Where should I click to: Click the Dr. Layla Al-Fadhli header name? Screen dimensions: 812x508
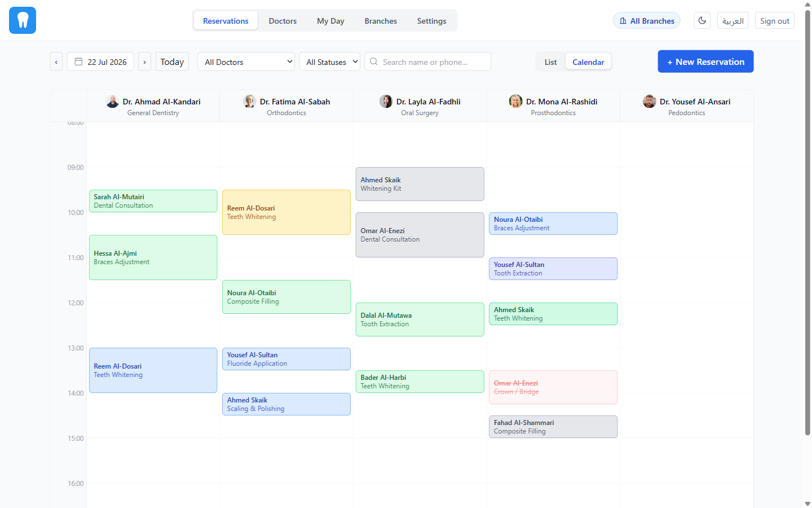pyautogui.click(x=428, y=102)
